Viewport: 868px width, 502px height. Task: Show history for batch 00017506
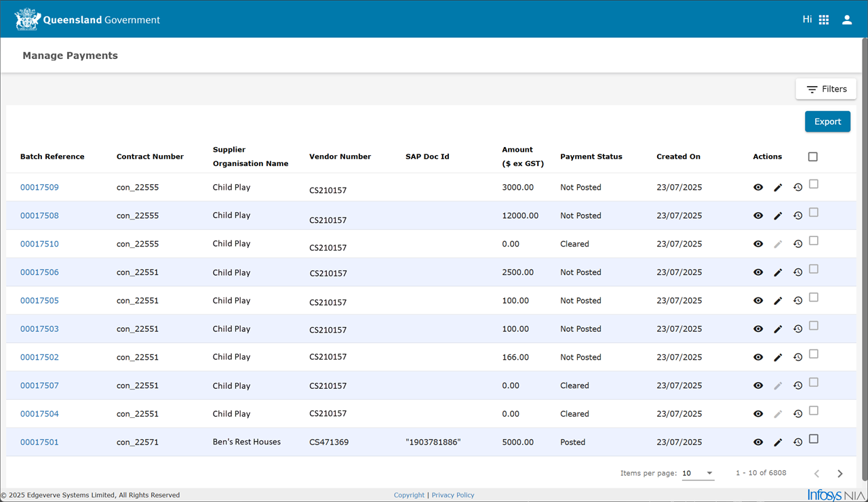click(798, 272)
